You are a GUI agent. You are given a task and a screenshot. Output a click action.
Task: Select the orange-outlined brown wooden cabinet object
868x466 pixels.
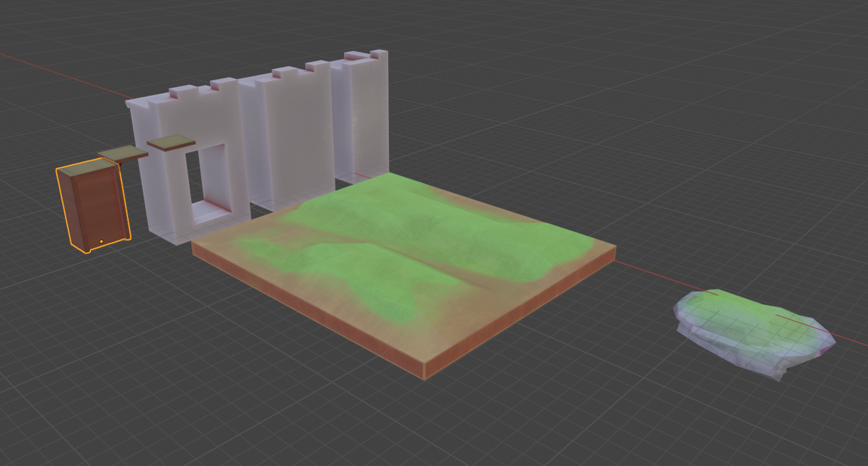click(x=94, y=206)
